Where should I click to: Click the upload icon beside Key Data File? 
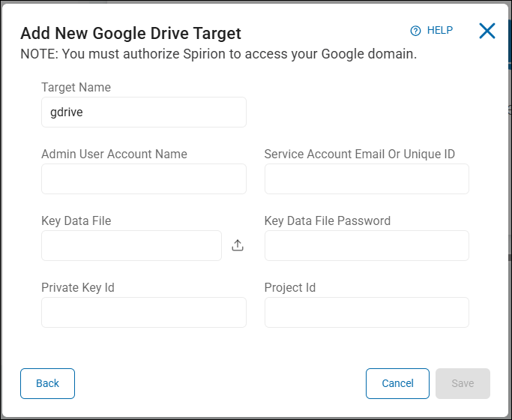tap(238, 245)
